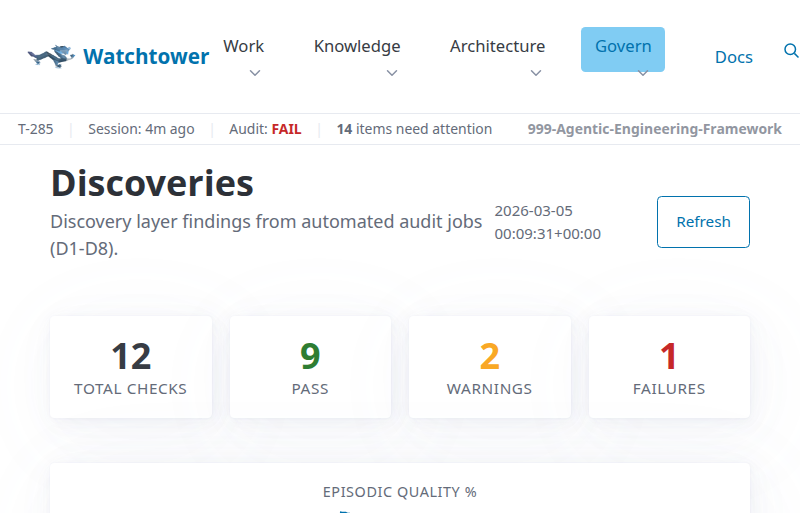The height and width of the screenshot is (513, 800).
Task: Open '14 items need attention'
Action: click(x=414, y=129)
